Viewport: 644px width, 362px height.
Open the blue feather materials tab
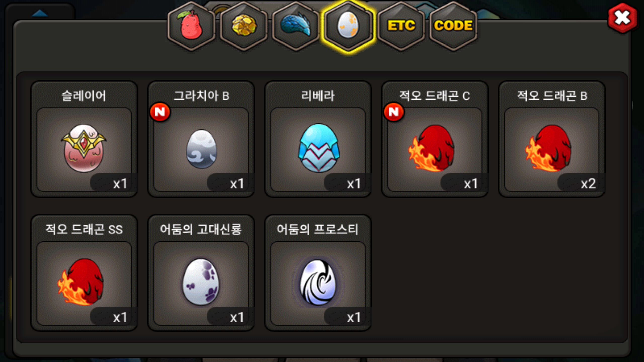tap(296, 26)
